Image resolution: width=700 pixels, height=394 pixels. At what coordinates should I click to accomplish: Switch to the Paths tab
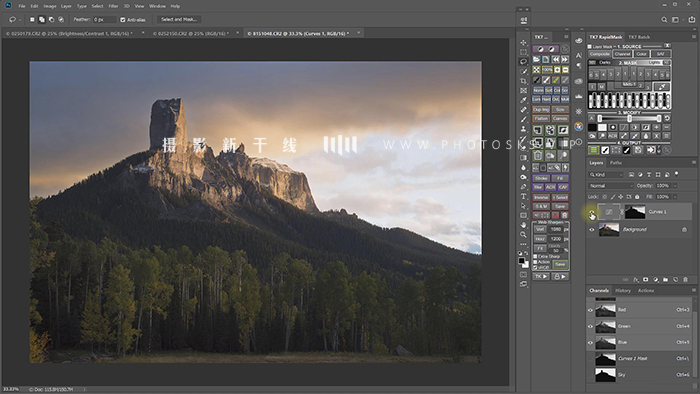(x=616, y=163)
